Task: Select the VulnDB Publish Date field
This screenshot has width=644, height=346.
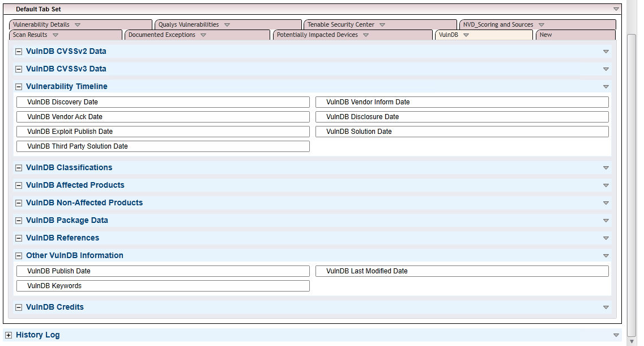Action: pyautogui.click(x=163, y=271)
